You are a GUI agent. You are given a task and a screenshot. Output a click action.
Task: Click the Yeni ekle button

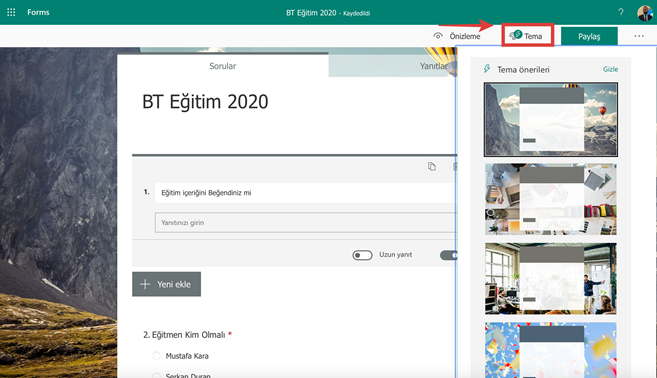point(166,284)
